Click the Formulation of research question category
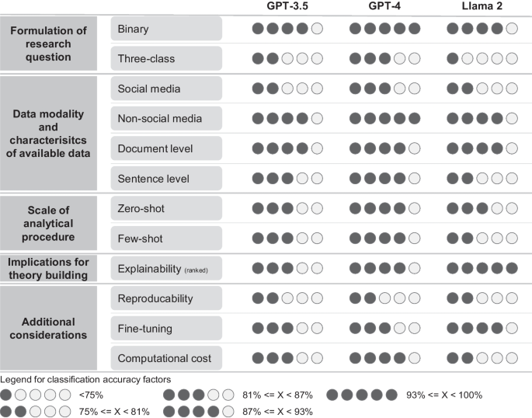The image size is (532, 418). (48, 44)
